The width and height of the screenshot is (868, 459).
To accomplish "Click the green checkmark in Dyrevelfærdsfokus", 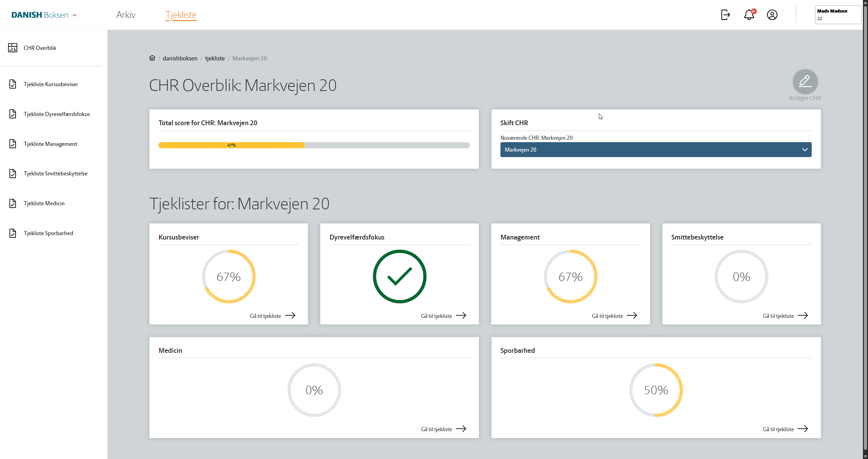I will point(399,276).
